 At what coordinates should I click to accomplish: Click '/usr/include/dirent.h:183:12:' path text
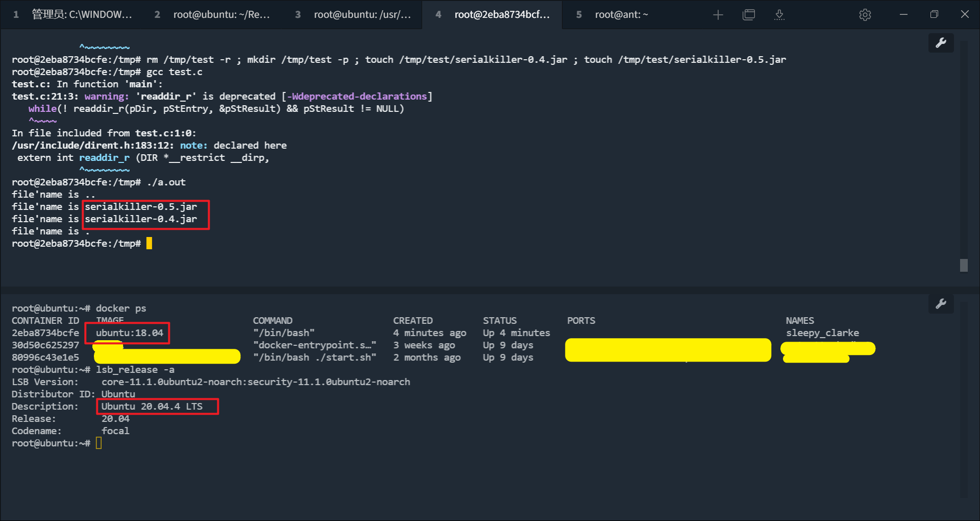coord(93,146)
